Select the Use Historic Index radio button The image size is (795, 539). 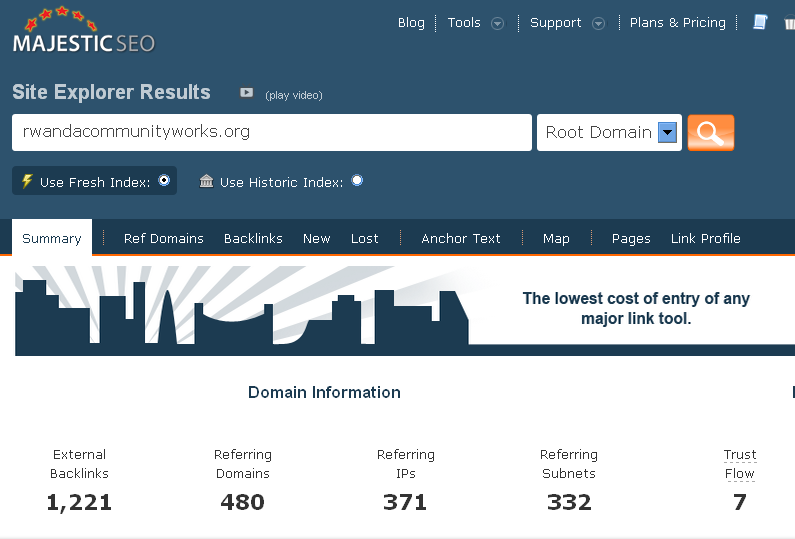tap(357, 181)
